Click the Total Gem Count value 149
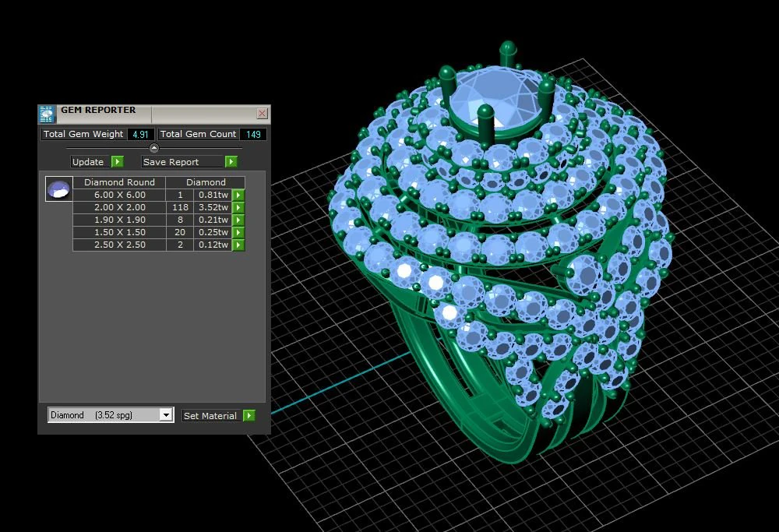Screen dimensions: 779x532 (x=253, y=134)
